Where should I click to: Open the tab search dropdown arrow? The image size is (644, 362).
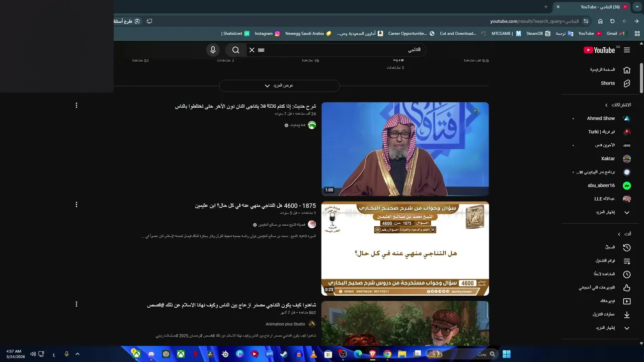pos(636,7)
